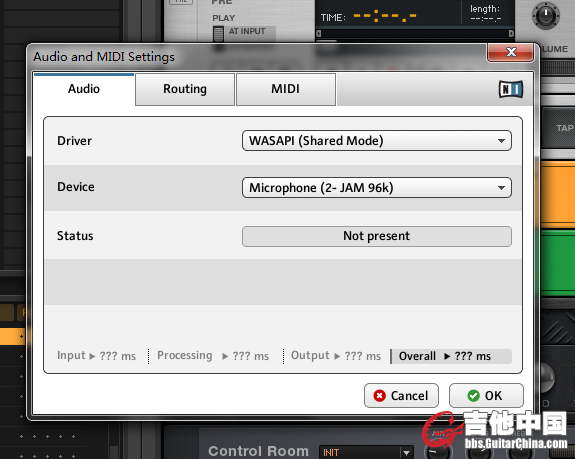Click the left arrow of time scrollbar
The width and height of the screenshot is (575, 459).
(x=319, y=34)
